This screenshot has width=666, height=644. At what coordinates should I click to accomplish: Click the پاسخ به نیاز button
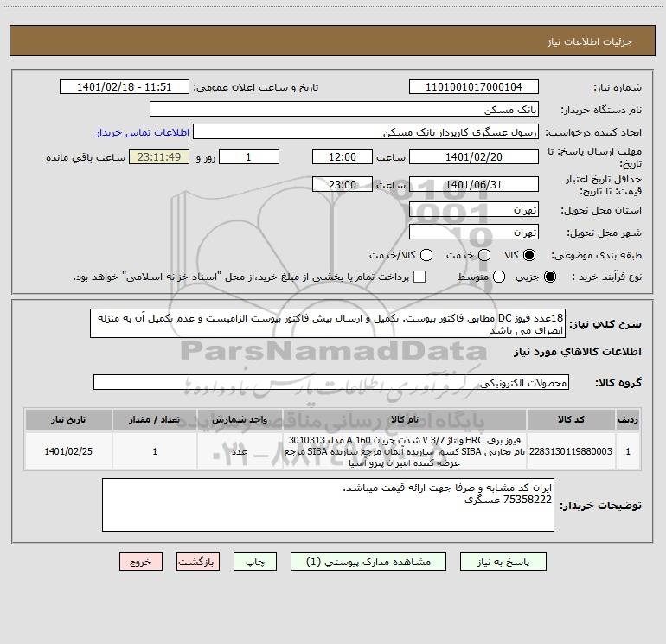pos(503,562)
